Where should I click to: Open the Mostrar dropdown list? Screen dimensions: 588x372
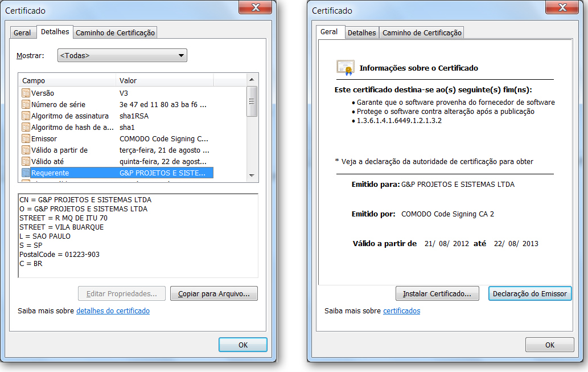[122, 55]
